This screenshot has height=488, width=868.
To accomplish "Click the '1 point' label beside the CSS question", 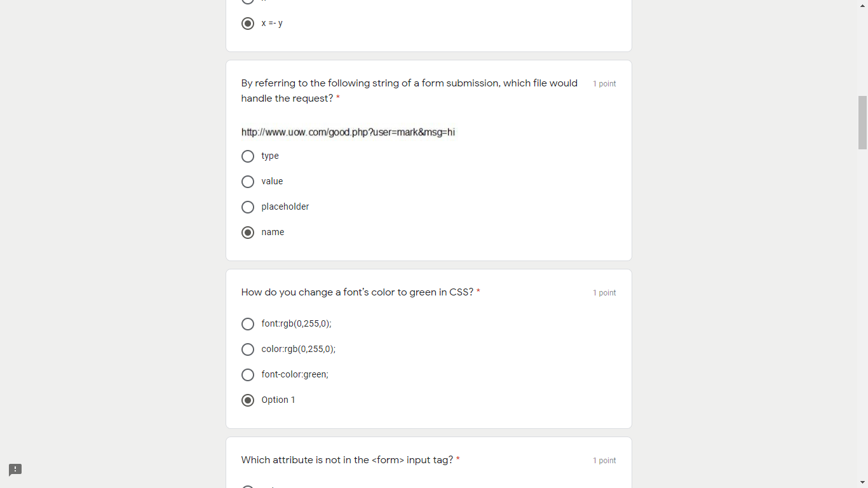I will (x=604, y=292).
